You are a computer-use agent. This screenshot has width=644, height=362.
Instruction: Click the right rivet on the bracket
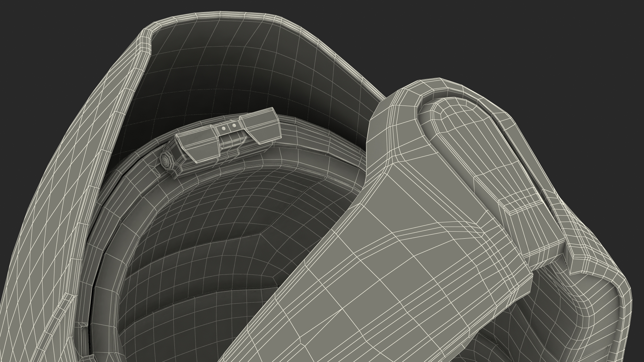234,125
